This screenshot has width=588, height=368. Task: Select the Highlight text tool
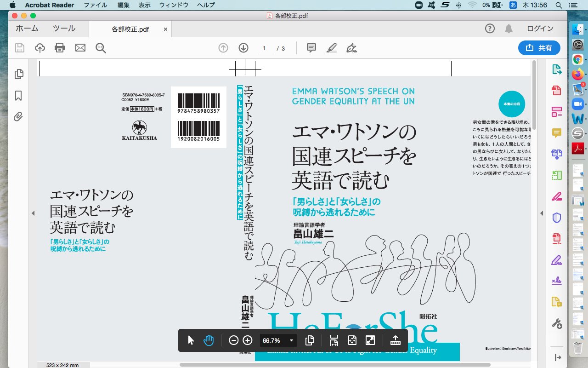point(332,48)
